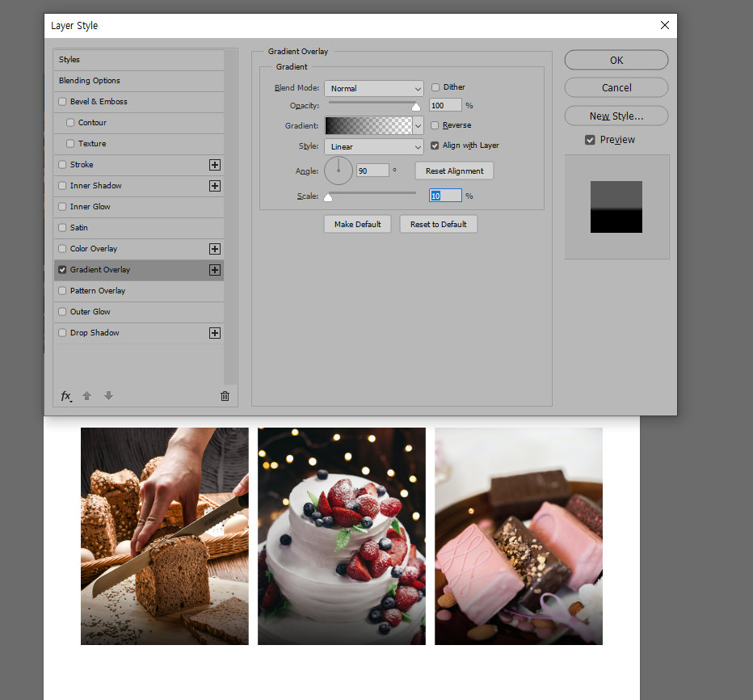Screen dimensions: 753x700
Task: Toggle the Dither checkbox
Action: [435, 87]
